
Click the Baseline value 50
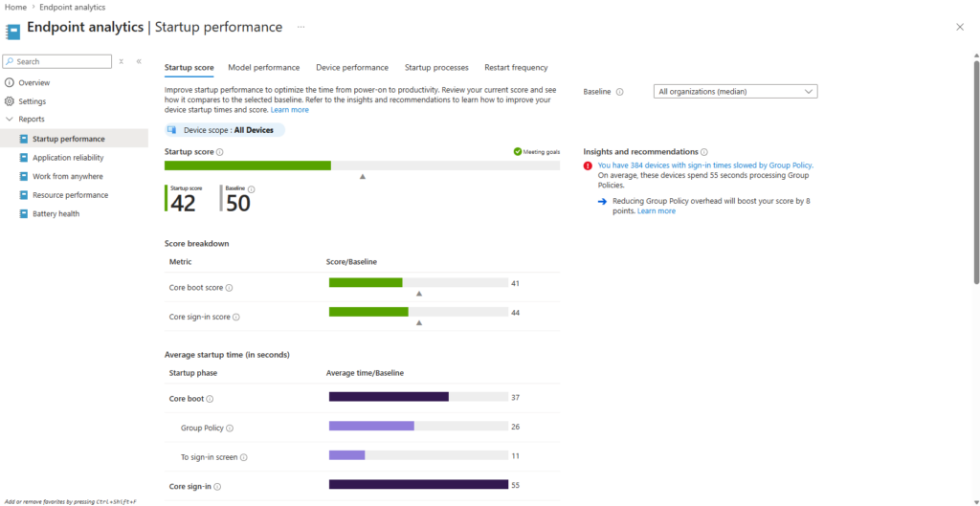[238, 203]
